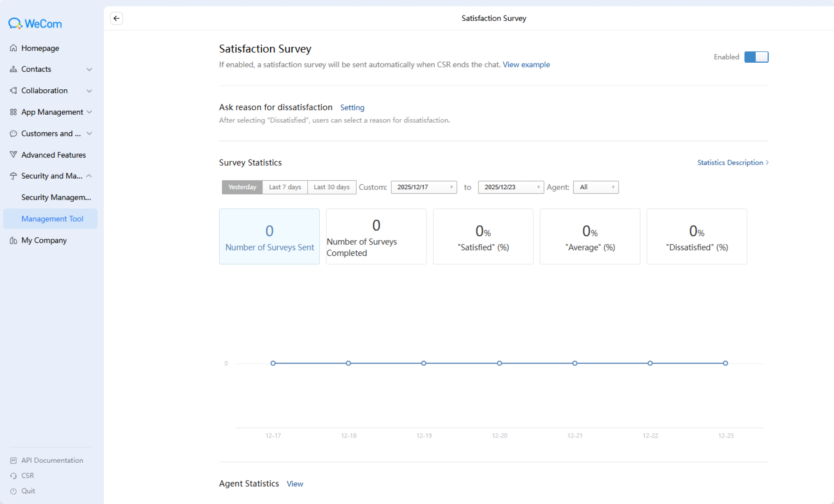Click the Homepage house icon
This screenshot has width=834, height=504.
pyautogui.click(x=14, y=48)
